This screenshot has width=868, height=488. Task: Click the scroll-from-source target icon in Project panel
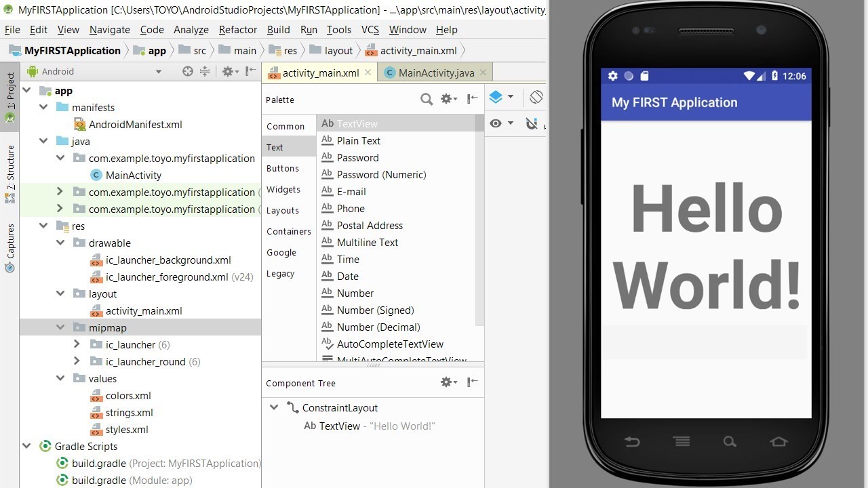(x=188, y=71)
